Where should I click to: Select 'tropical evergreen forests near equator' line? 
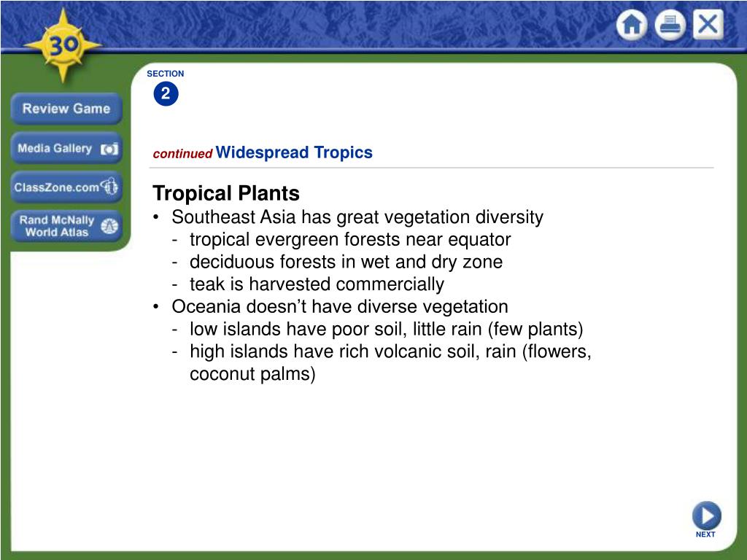(350, 239)
